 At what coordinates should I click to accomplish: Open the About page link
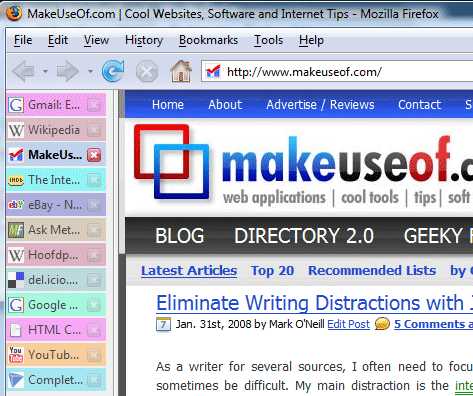pyautogui.click(x=225, y=105)
